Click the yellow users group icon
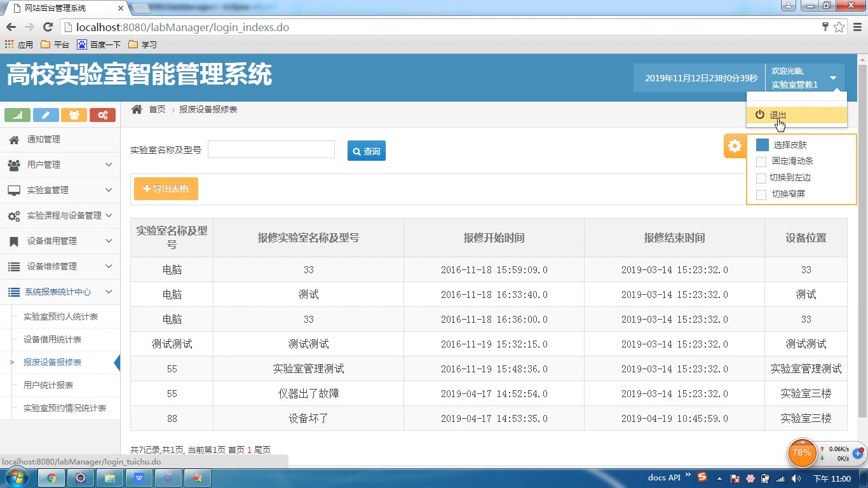 click(x=74, y=115)
